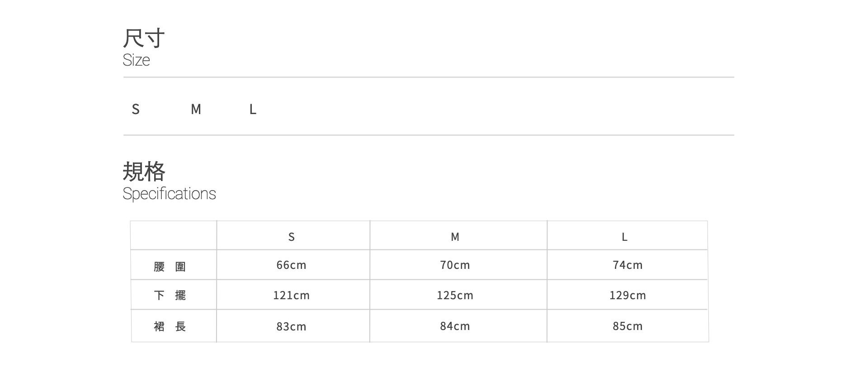Click the 125cm hem cell
Screen dimensions: 868x392
455,295
